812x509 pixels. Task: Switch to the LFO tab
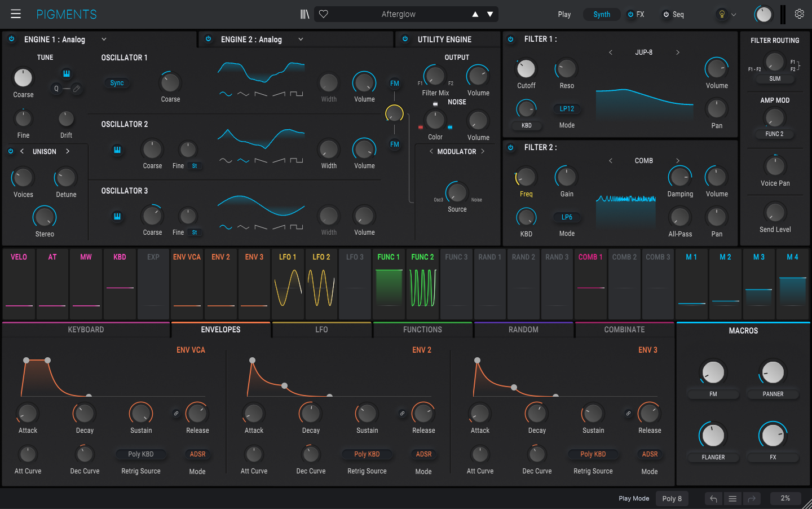tap(321, 330)
